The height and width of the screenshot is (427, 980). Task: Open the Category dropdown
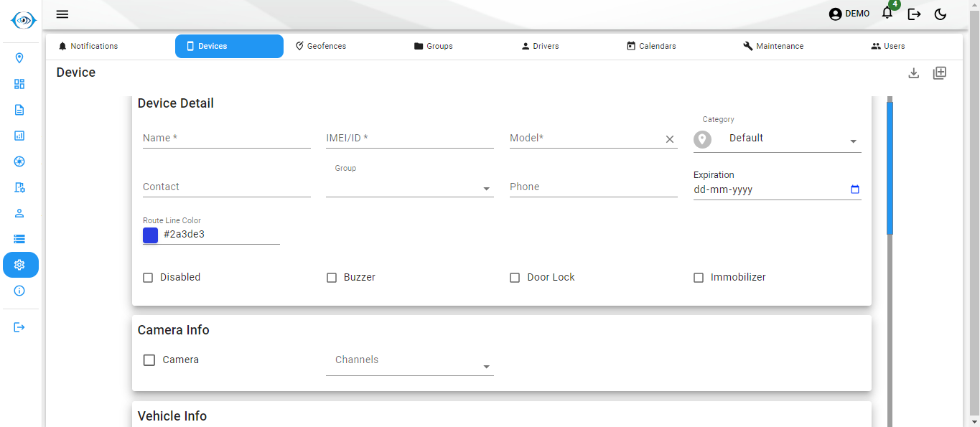coord(853,141)
